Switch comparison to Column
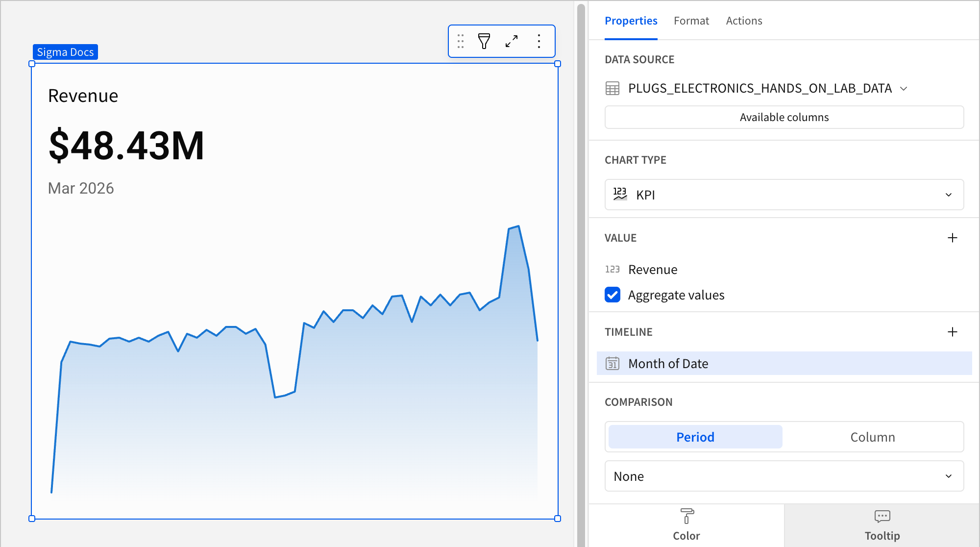The image size is (980, 547). click(872, 437)
